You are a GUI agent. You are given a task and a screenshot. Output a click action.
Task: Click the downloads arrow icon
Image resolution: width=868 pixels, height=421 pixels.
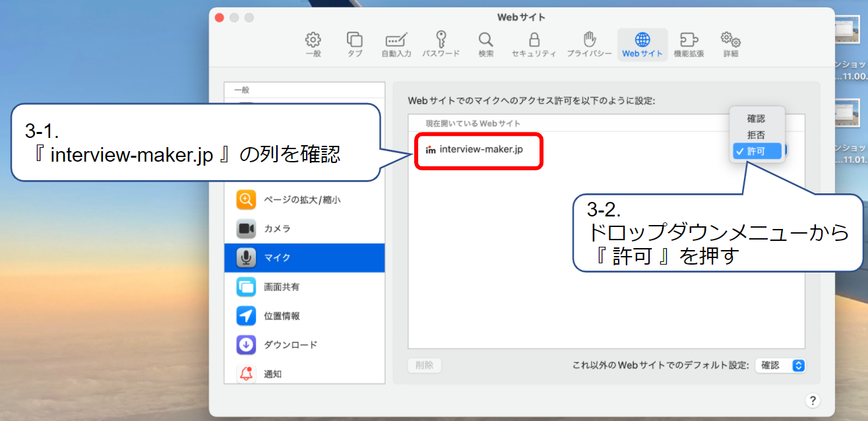click(x=246, y=344)
